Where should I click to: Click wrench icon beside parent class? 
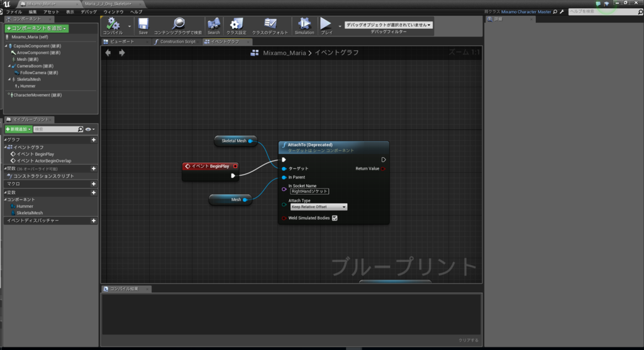coord(562,12)
